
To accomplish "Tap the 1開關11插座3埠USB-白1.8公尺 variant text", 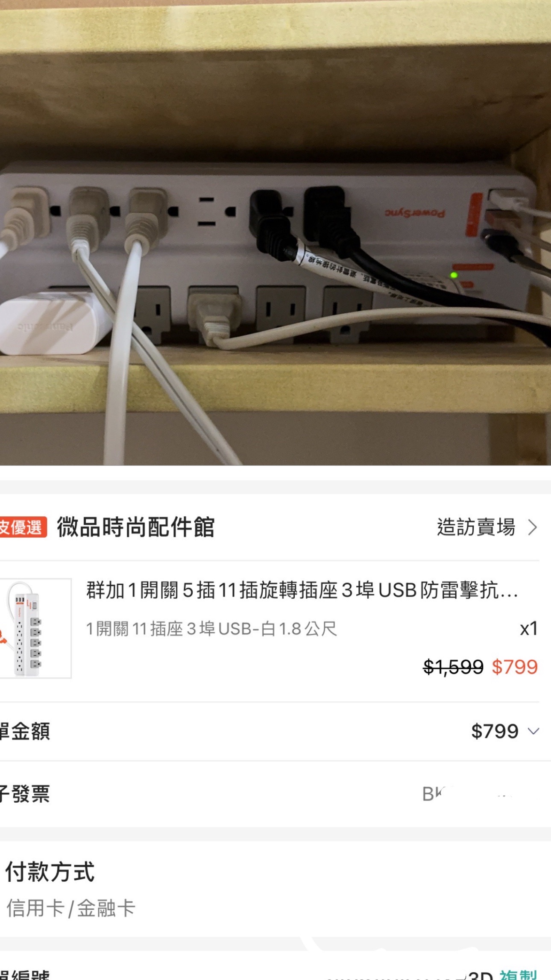I will [212, 629].
